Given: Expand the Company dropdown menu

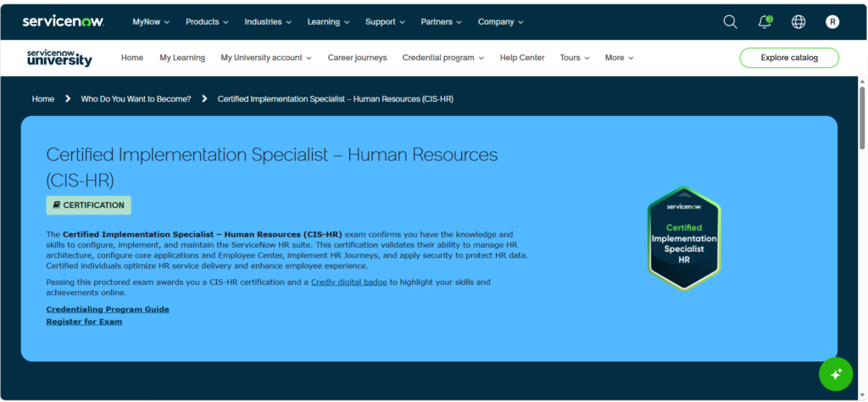Looking at the screenshot, I should pos(500,22).
